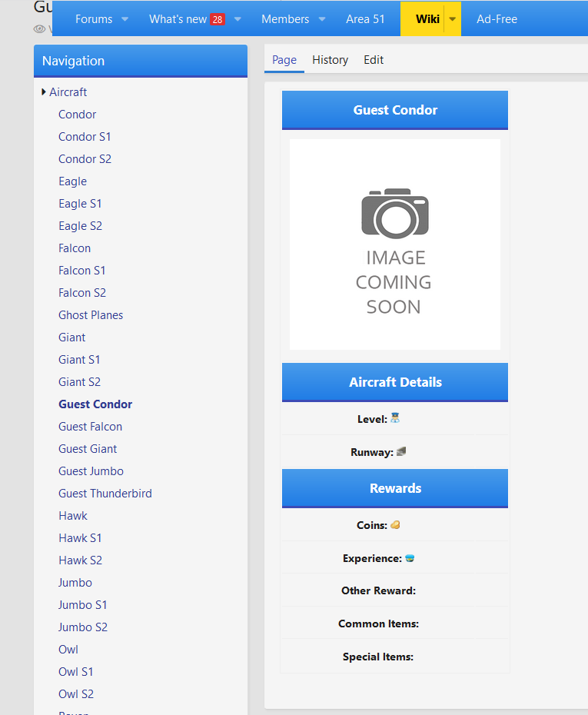
Task: Open the Eagle S2 page
Action: (80, 226)
